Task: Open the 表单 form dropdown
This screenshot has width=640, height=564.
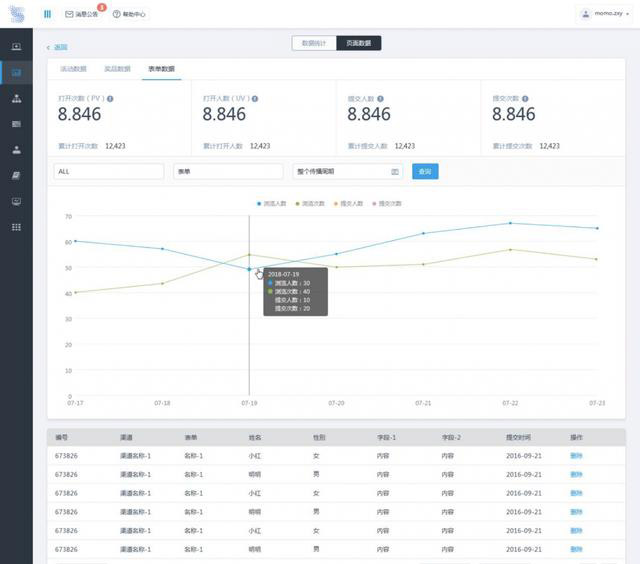Action: pos(227,172)
